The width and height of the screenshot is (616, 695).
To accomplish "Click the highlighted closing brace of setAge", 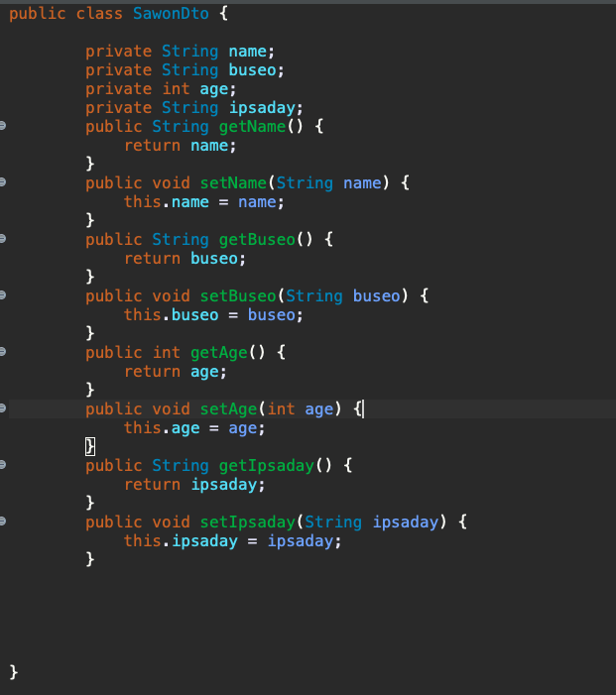I will click(x=90, y=446).
